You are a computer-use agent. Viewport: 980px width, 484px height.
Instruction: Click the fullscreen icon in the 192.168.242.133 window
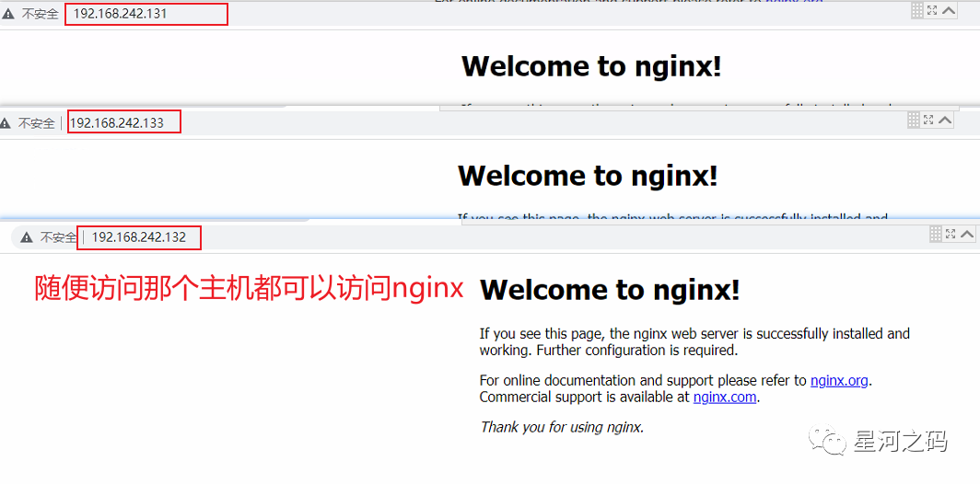click(928, 120)
